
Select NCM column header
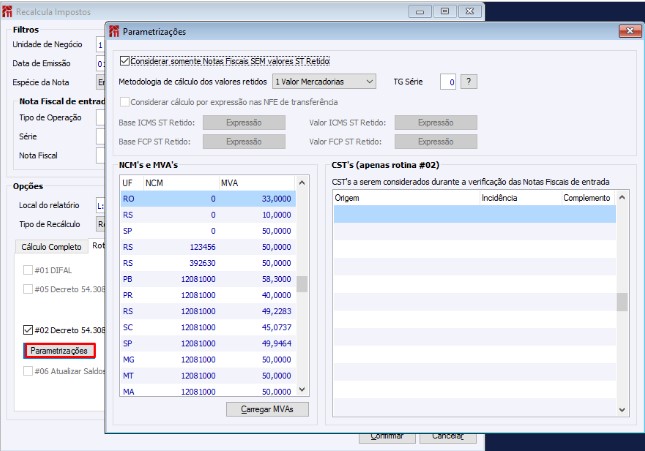coord(181,183)
